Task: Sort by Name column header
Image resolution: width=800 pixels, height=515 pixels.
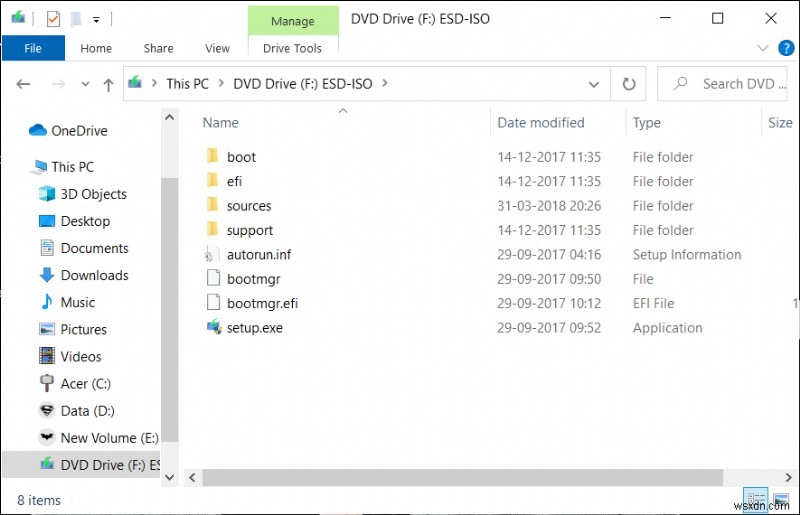Action: (x=220, y=122)
